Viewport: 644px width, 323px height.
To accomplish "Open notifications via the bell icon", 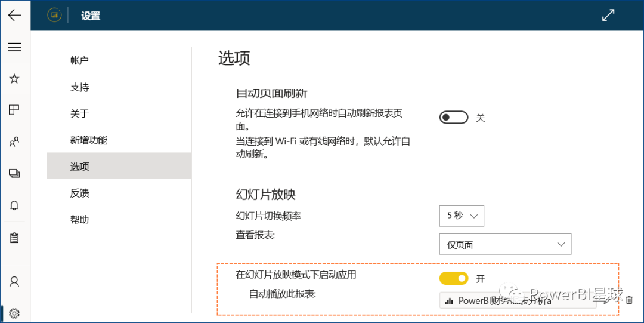I will 14,205.
